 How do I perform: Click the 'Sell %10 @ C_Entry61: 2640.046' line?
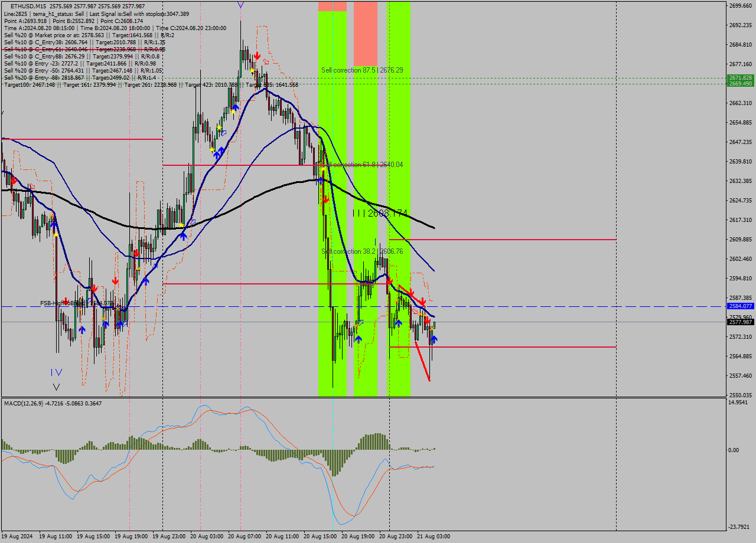click(x=84, y=49)
